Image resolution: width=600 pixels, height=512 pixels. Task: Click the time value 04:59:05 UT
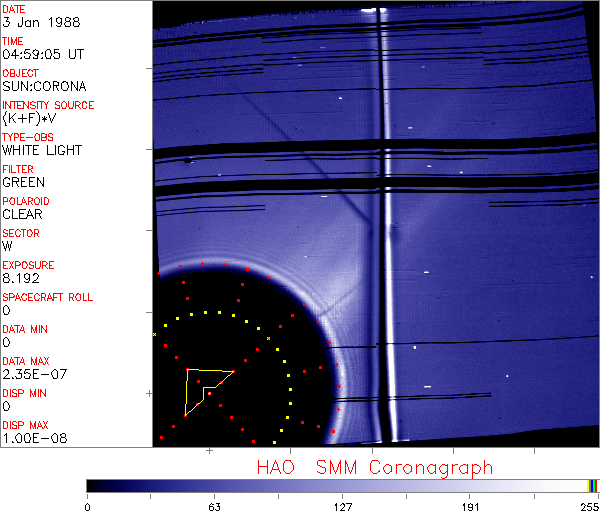pyautogui.click(x=43, y=54)
